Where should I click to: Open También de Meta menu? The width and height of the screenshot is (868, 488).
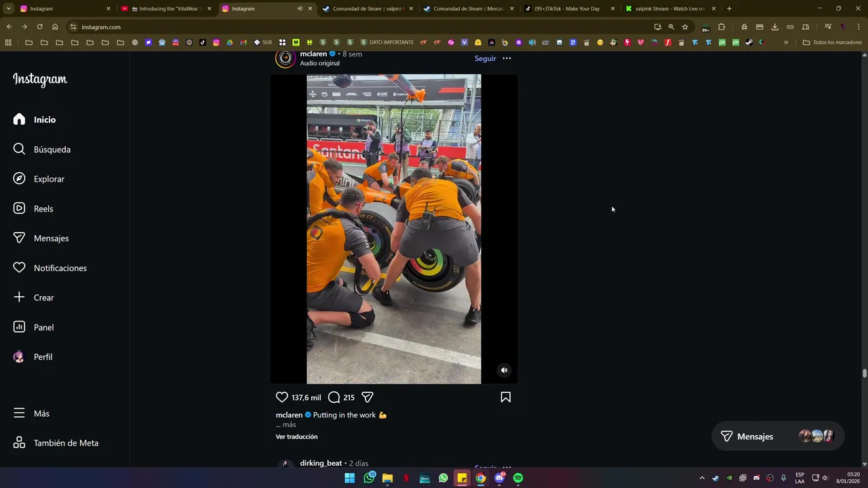(56, 443)
